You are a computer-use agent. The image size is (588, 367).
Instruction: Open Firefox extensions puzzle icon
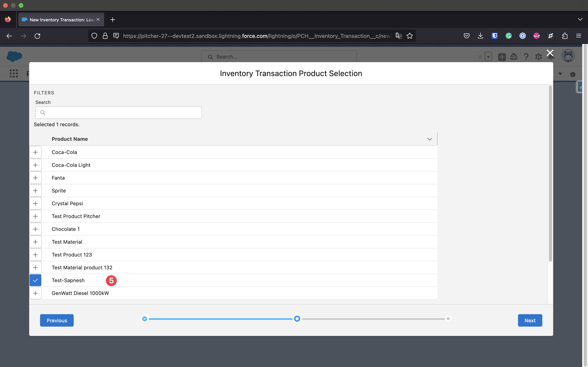(565, 36)
